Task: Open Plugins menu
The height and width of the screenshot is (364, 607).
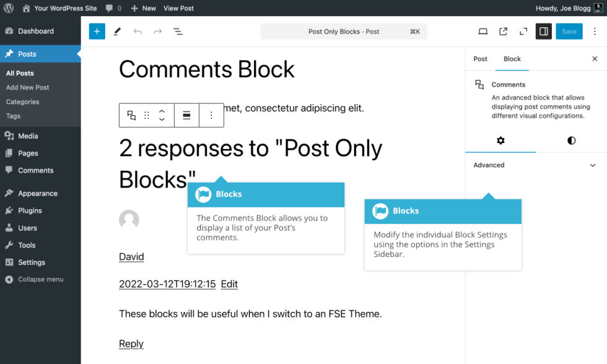Action: (40, 210)
